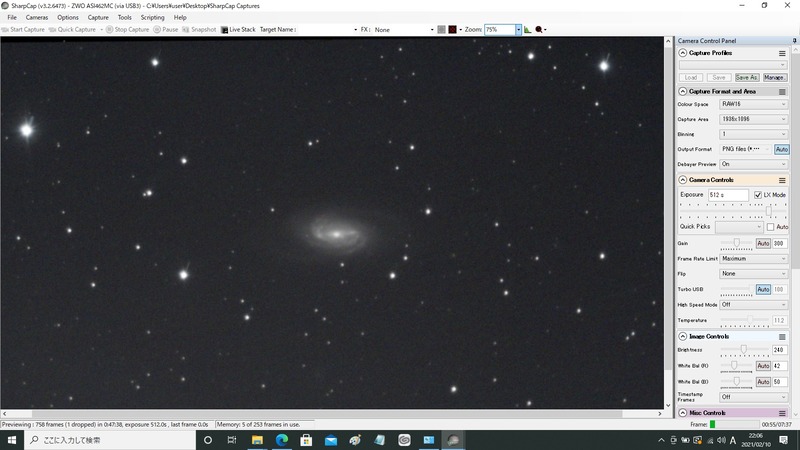Click Start Capture in the toolbar
Screen dimensions: 800x450
click(x=23, y=30)
